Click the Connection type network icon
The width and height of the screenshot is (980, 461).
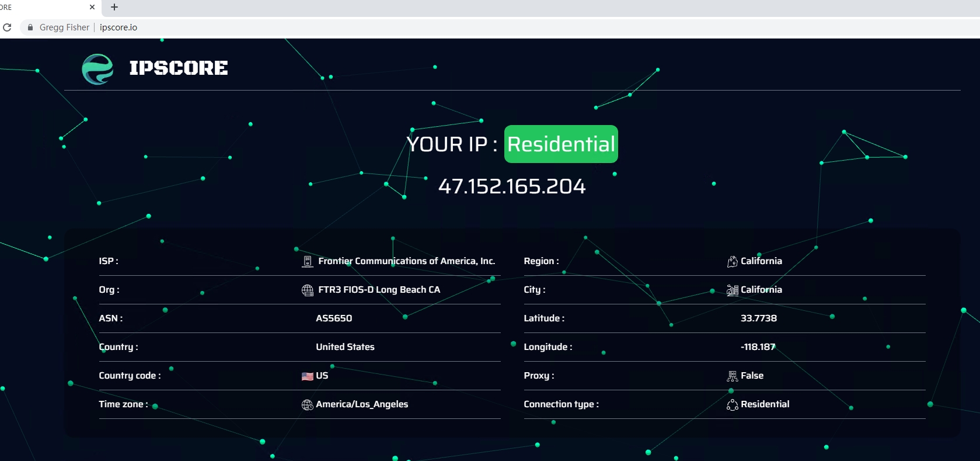click(x=732, y=404)
